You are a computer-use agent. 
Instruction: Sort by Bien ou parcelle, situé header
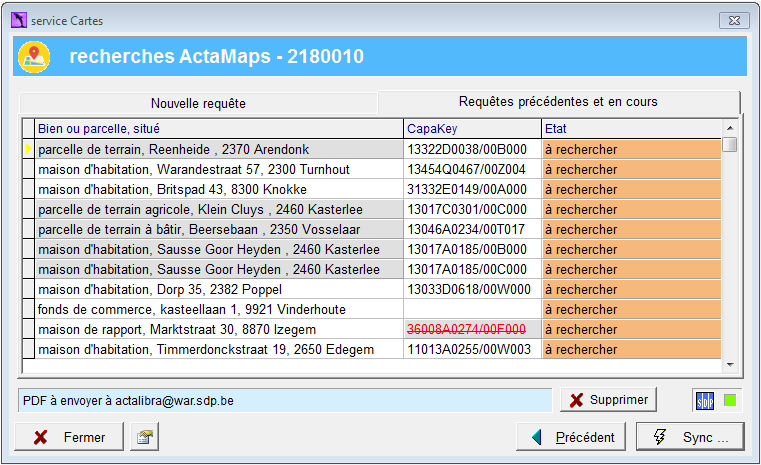pyautogui.click(x=219, y=129)
